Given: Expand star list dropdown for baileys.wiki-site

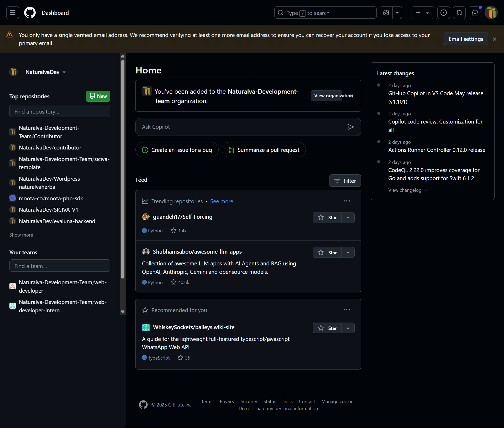Looking at the screenshot, I should pyautogui.click(x=348, y=328).
